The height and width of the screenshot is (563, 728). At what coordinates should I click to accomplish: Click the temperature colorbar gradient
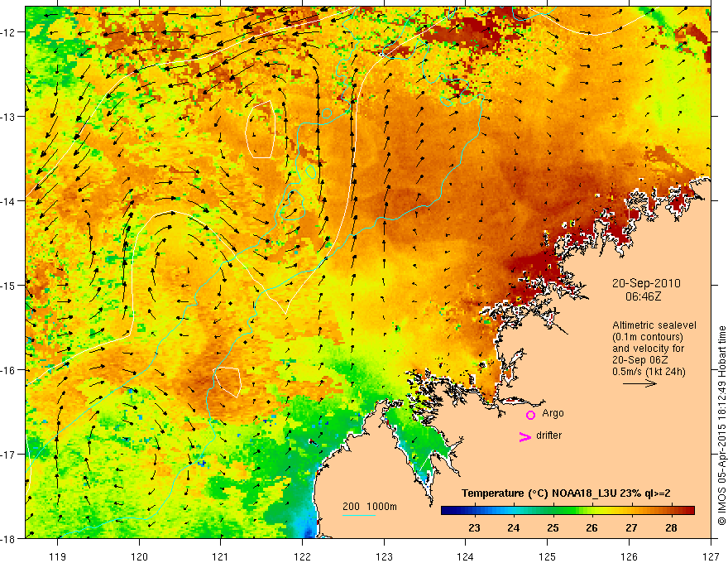(568, 511)
